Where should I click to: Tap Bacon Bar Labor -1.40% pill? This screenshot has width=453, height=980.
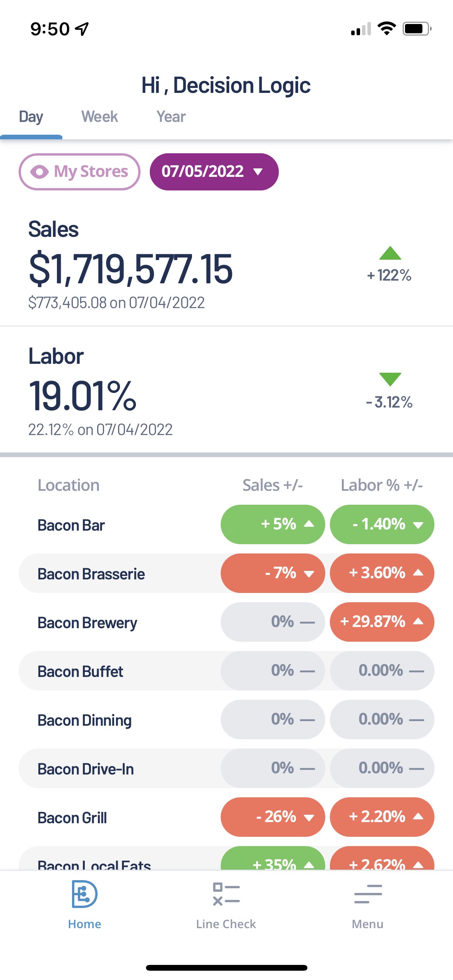[382, 524]
